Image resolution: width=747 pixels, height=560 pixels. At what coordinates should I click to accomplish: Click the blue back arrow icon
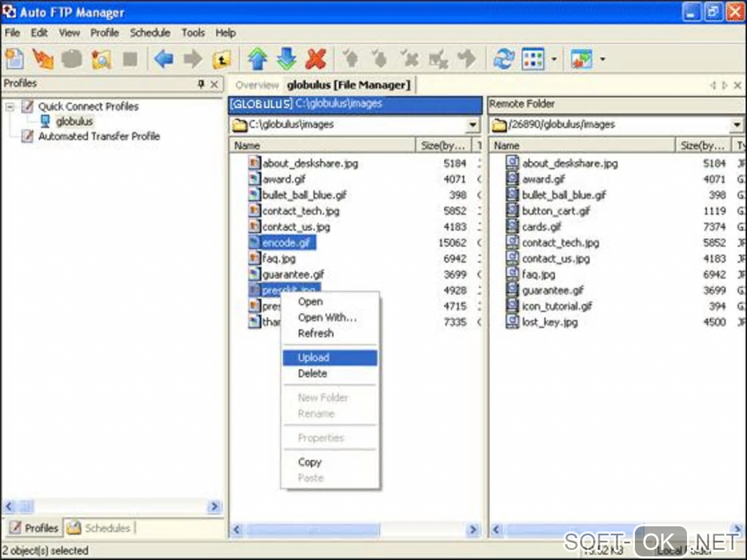click(x=164, y=59)
